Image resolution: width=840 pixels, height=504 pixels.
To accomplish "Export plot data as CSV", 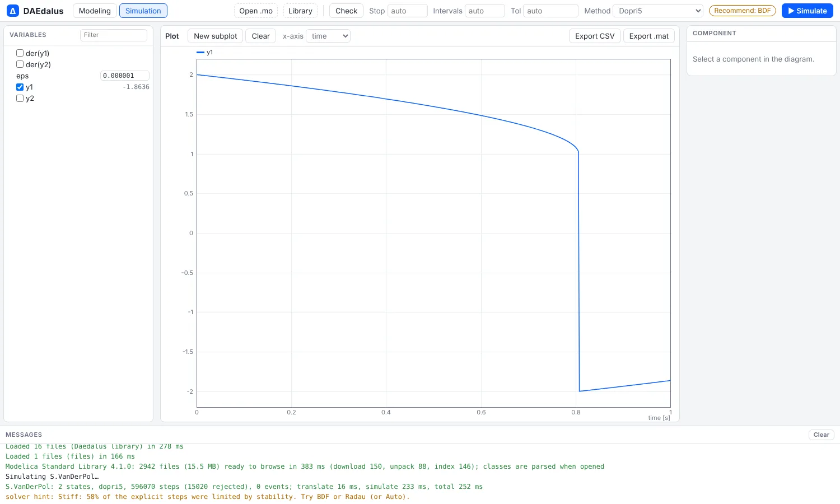I will tap(595, 36).
